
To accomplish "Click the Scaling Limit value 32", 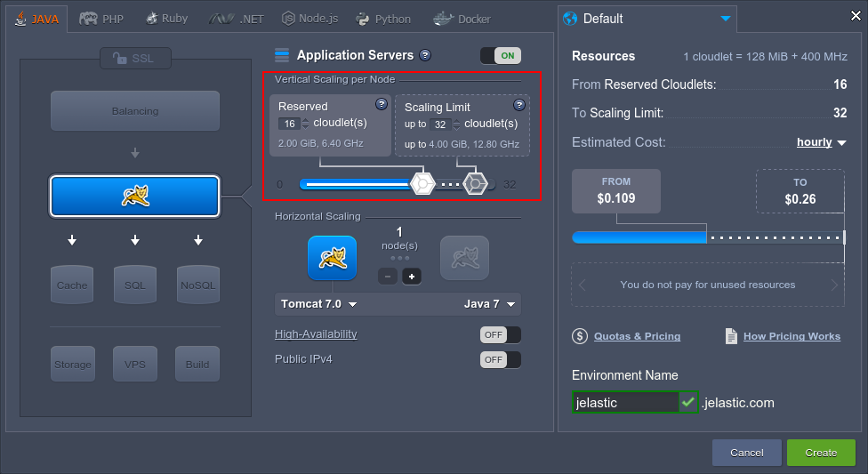I will pos(840,113).
